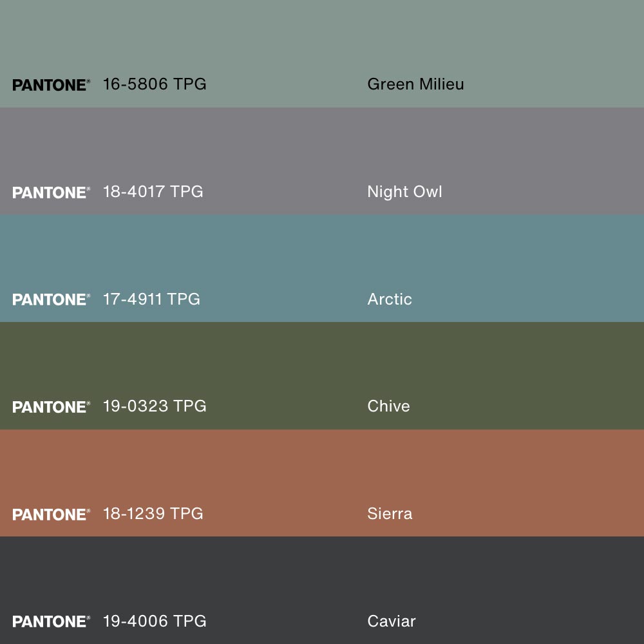Click the PANTONE logo in the Chive row
The image size is (644, 644).
click(51, 407)
